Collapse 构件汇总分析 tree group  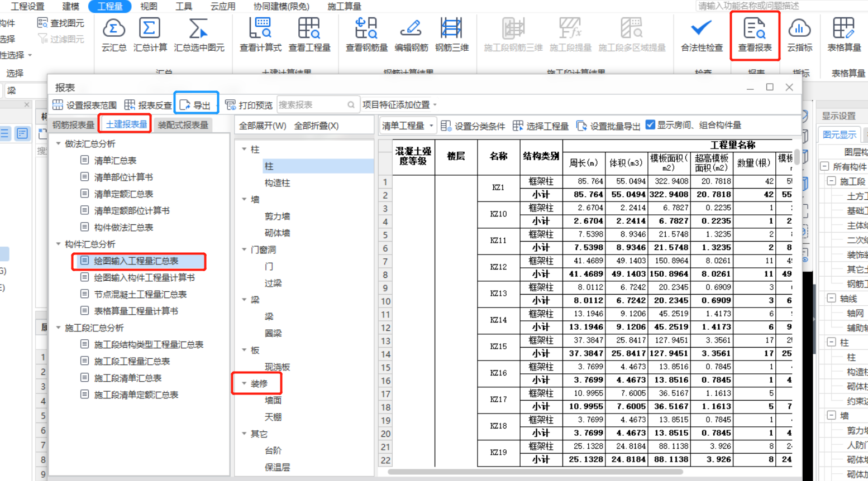[59, 244]
